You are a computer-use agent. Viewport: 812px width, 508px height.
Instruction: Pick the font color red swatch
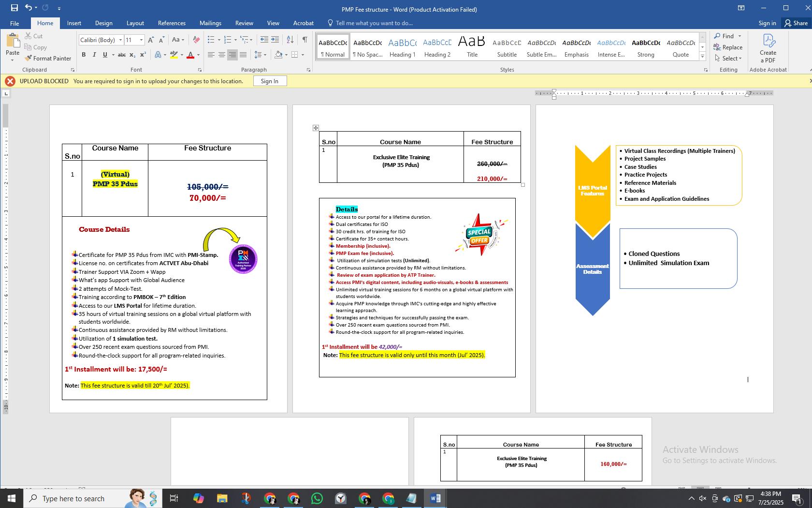point(190,55)
